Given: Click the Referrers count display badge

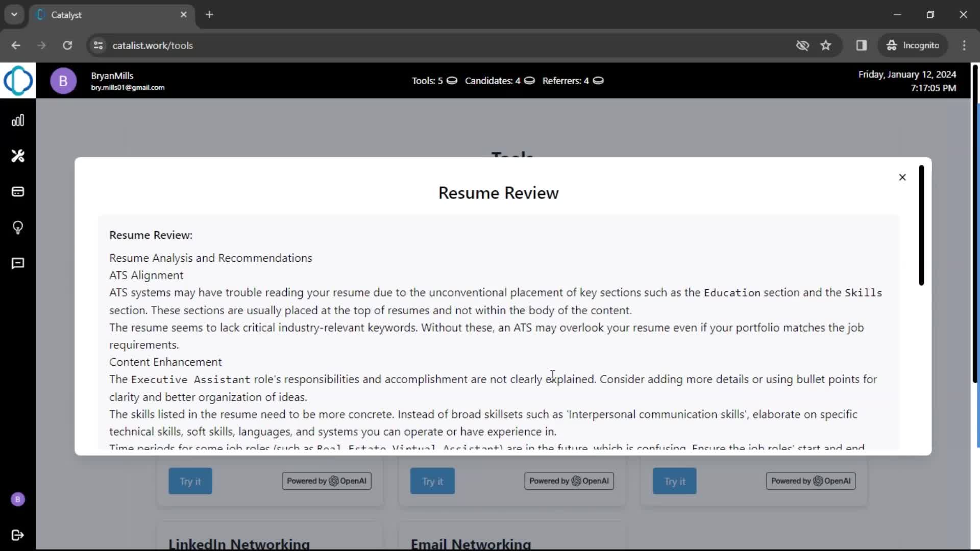Looking at the screenshot, I should click(572, 81).
